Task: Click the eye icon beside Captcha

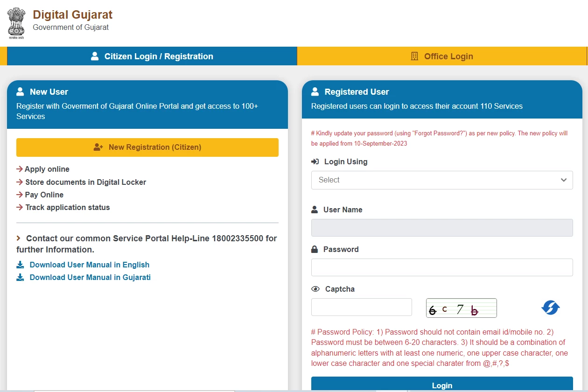Action: (x=315, y=289)
